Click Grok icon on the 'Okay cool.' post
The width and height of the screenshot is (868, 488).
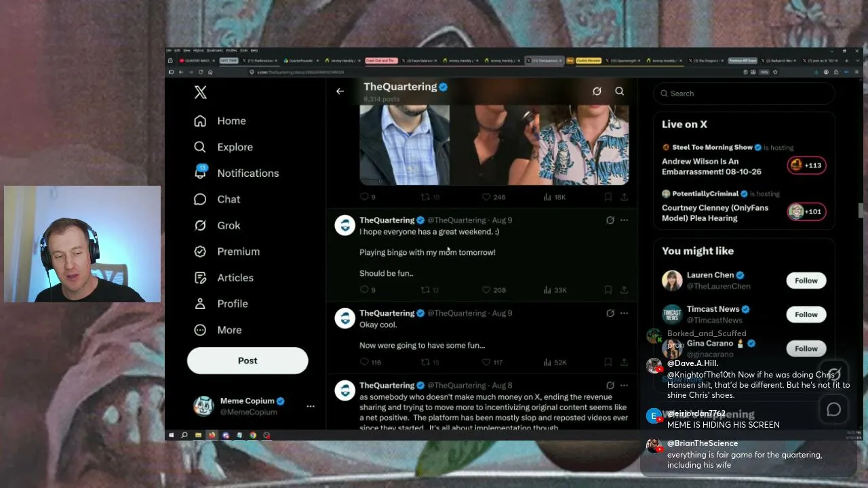click(x=610, y=313)
